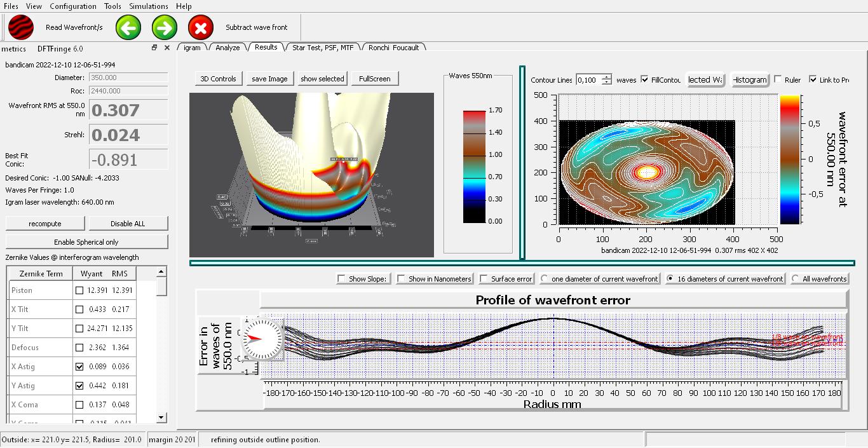This screenshot has width=868, height=448.
Task: Switch to the Star Test, PSF, MTF tab
Action: 322,47
